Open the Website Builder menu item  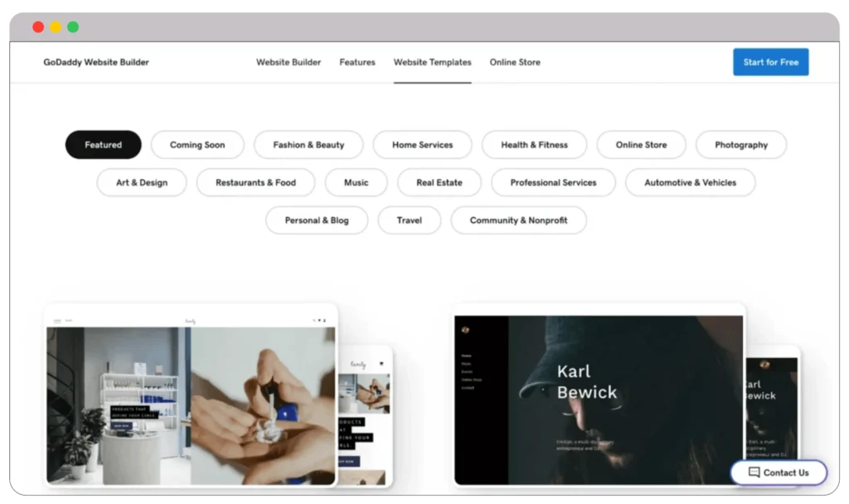pyautogui.click(x=288, y=62)
